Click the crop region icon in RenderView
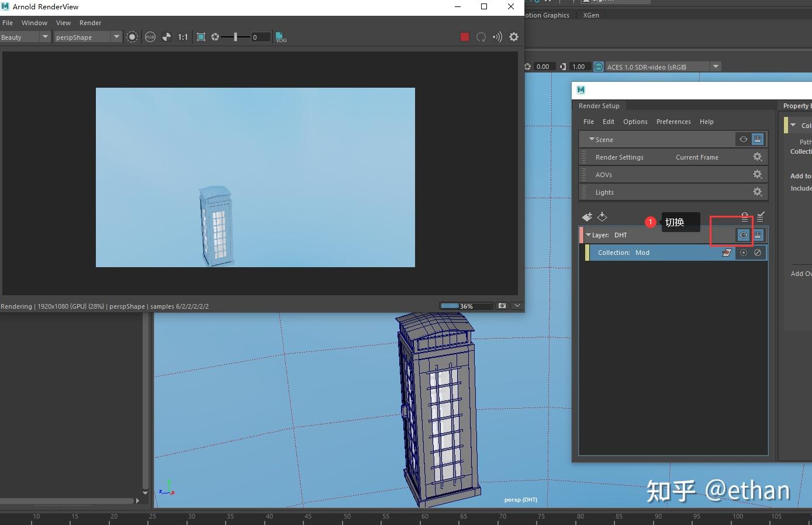The image size is (812, 525). pos(201,37)
